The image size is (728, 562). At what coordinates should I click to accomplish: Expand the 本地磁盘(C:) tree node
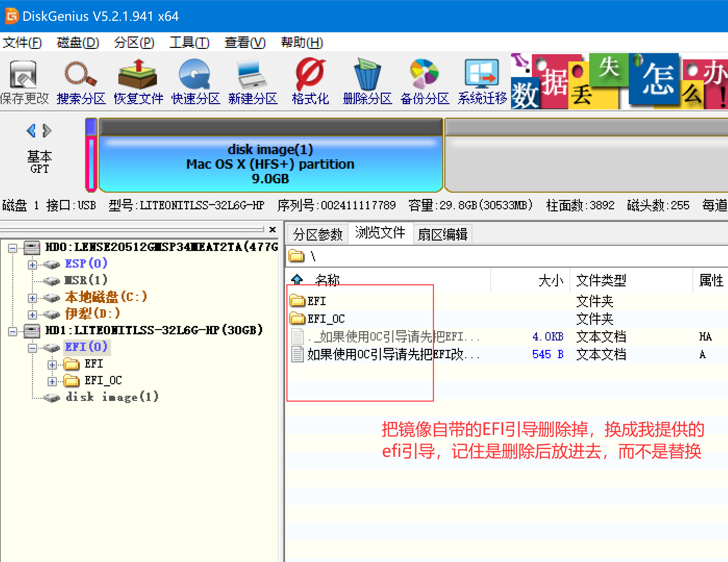tap(32, 298)
